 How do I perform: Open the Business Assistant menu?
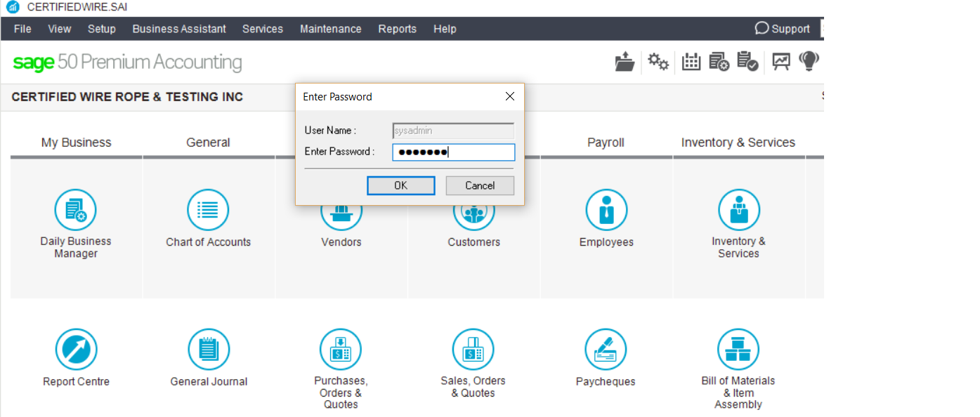pos(179,29)
